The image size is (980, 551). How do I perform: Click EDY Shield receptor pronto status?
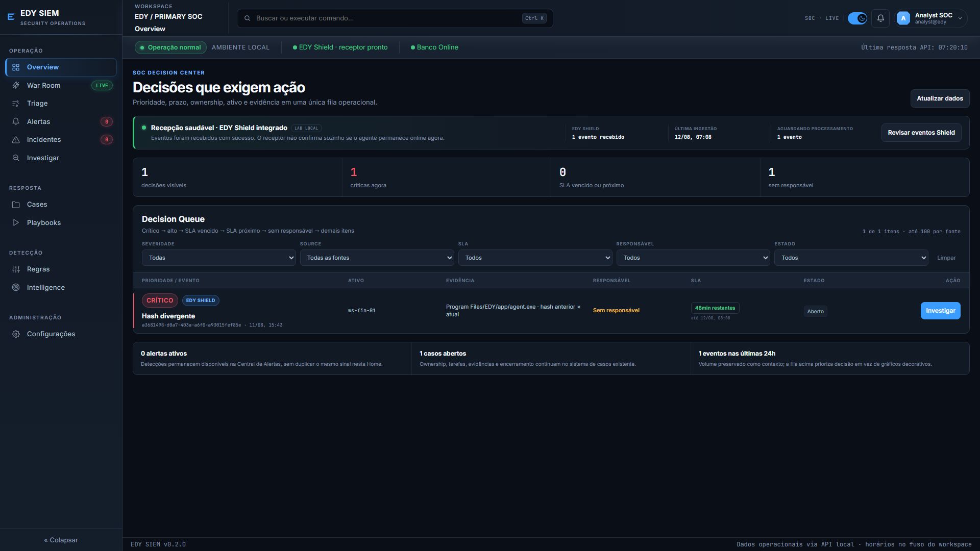(340, 47)
